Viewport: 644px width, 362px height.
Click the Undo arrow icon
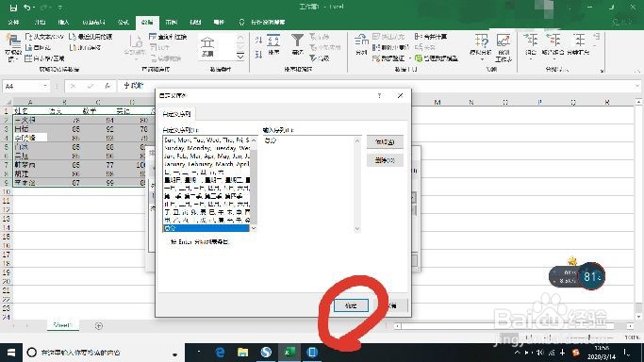[x=27, y=8]
